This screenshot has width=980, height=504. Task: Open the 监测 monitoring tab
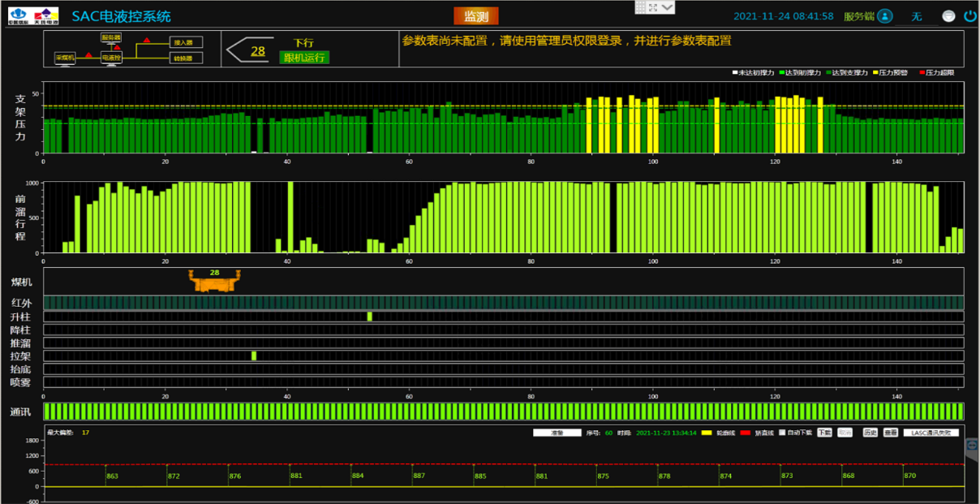[x=475, y=16]
